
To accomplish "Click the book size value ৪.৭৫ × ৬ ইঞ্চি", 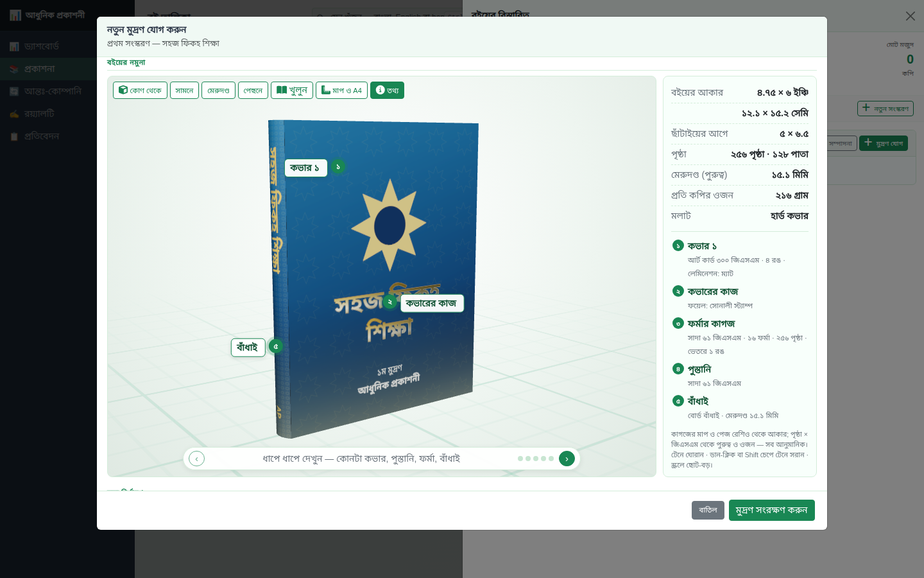I will coord(782,92).
